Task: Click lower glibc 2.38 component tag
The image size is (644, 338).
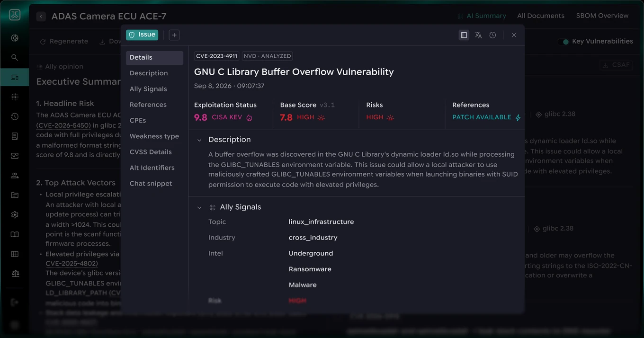Action: click(x=554, y=229)
